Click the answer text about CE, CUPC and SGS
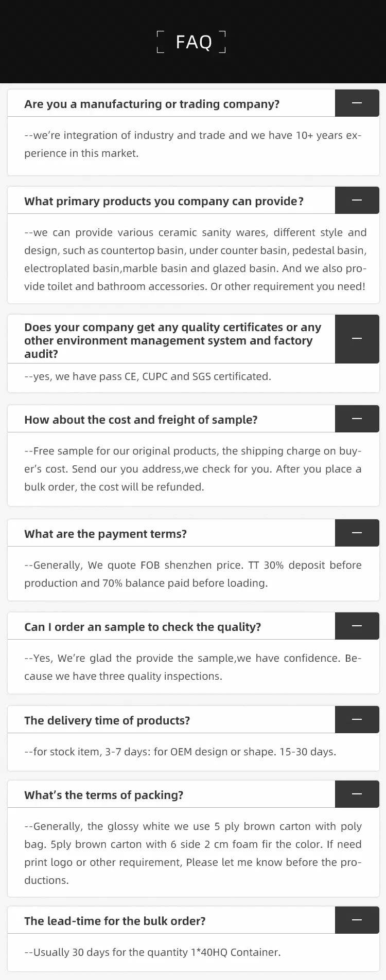Viewport: 386px width, 980px height. point(148,376)
